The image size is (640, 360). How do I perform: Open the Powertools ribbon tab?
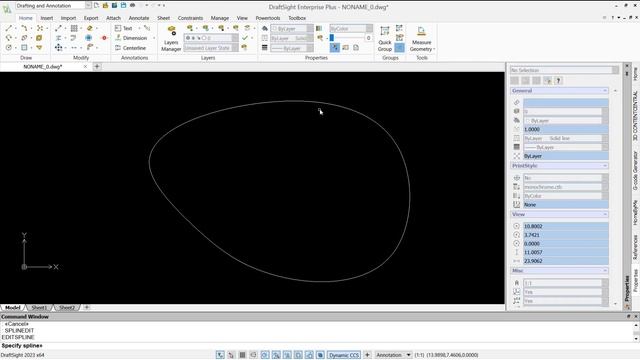click(x=268, y=18)
